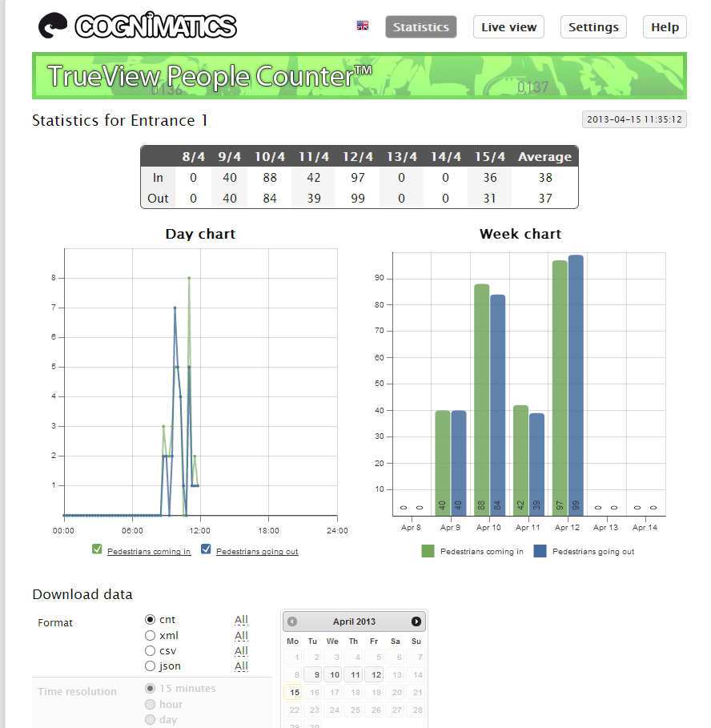Toggle the Pedestrians going out checkbox
Viewport: 711px width, 728px height.
pos(206,549)
